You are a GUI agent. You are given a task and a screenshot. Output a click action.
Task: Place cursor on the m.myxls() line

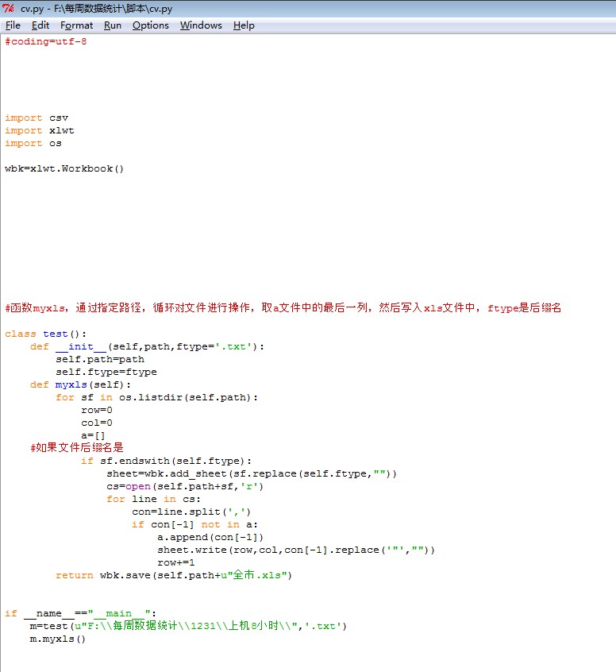58,639
